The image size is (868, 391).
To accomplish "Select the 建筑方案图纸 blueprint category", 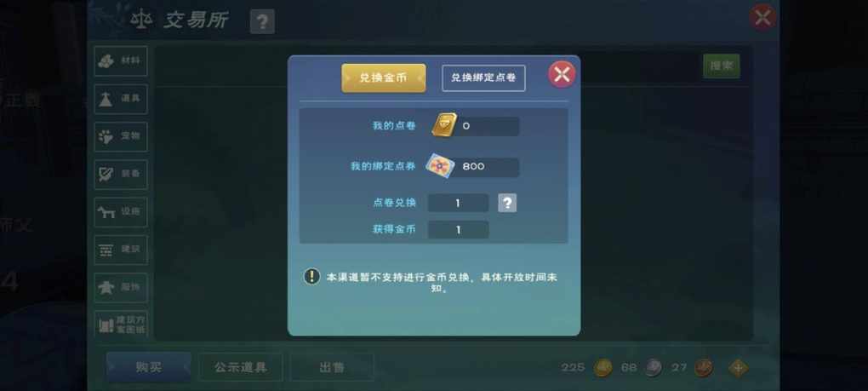I will click(x=121, y=324).
